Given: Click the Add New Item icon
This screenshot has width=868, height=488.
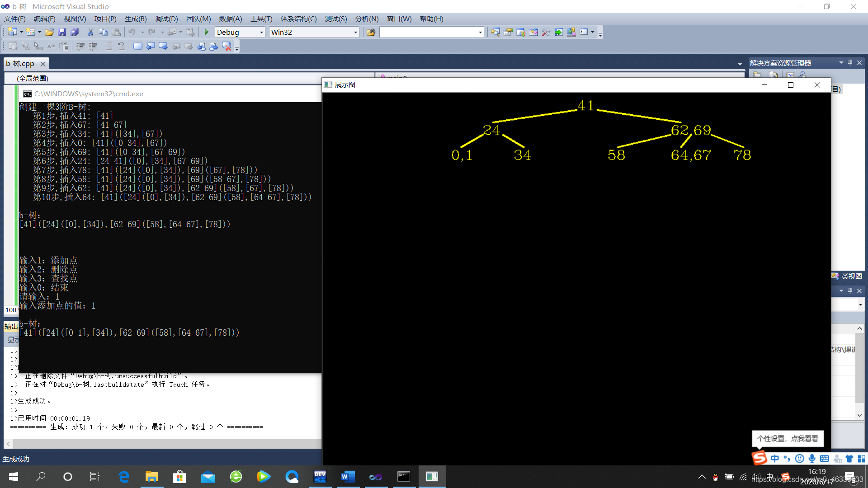Looking at the screenshot, I should point(31,32).
